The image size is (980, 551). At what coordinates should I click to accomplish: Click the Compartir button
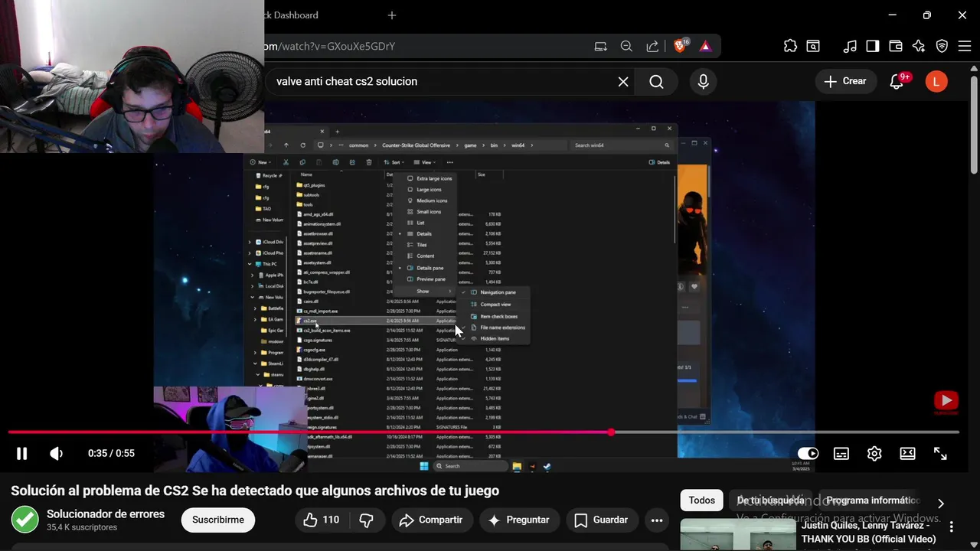point(433,520)
